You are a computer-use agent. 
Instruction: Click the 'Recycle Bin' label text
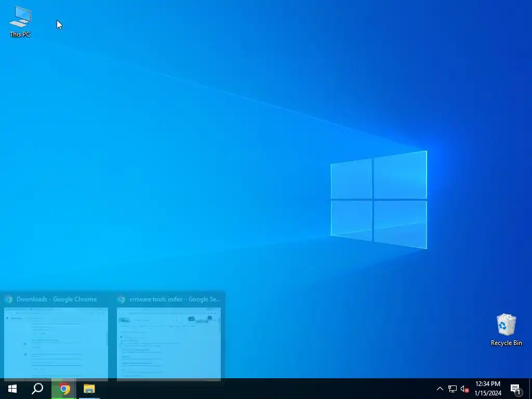506,343
